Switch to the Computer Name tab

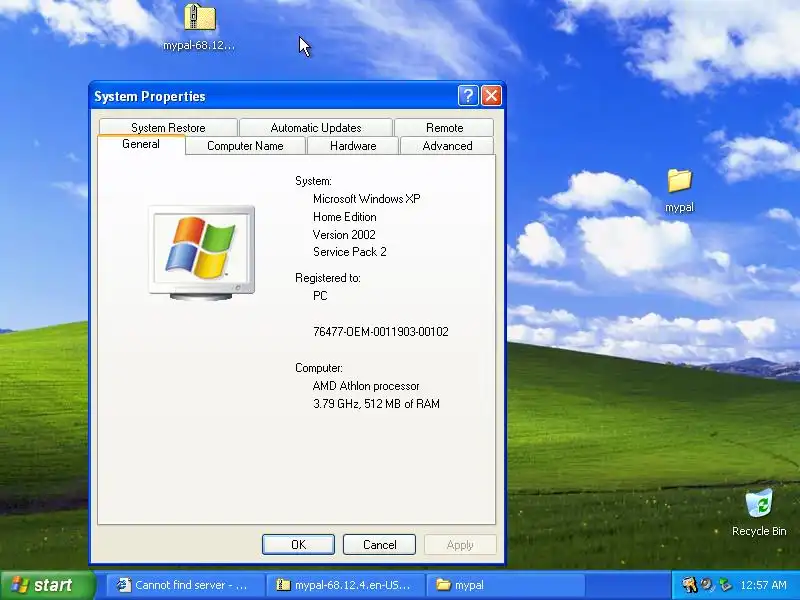pyautogui.click(x=245, y=145)
